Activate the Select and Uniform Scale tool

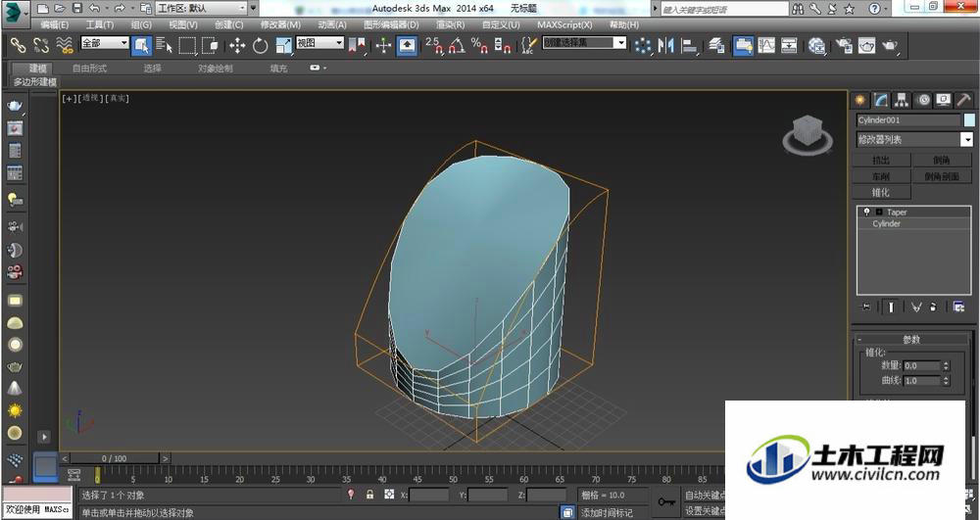point(284,46)
